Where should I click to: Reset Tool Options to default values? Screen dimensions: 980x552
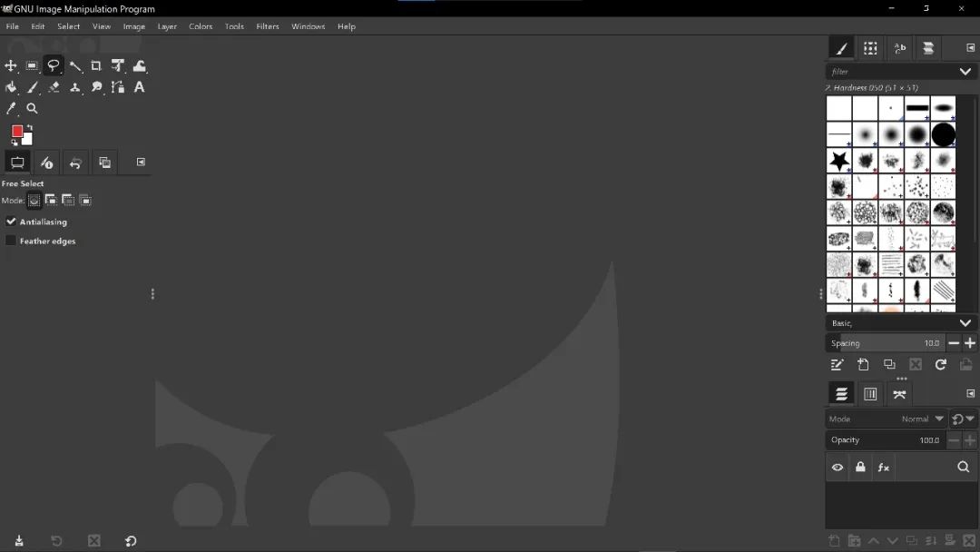(x=131, y=541)
